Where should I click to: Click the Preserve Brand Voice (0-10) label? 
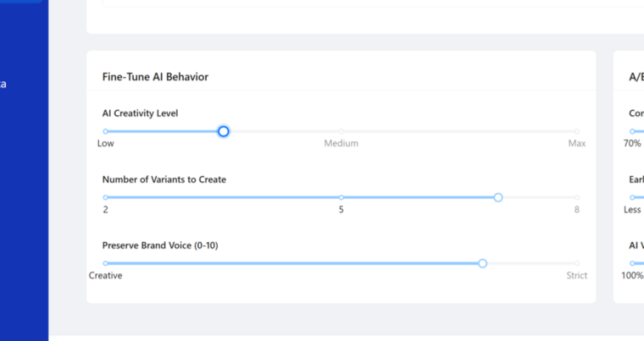click(160, 245)
